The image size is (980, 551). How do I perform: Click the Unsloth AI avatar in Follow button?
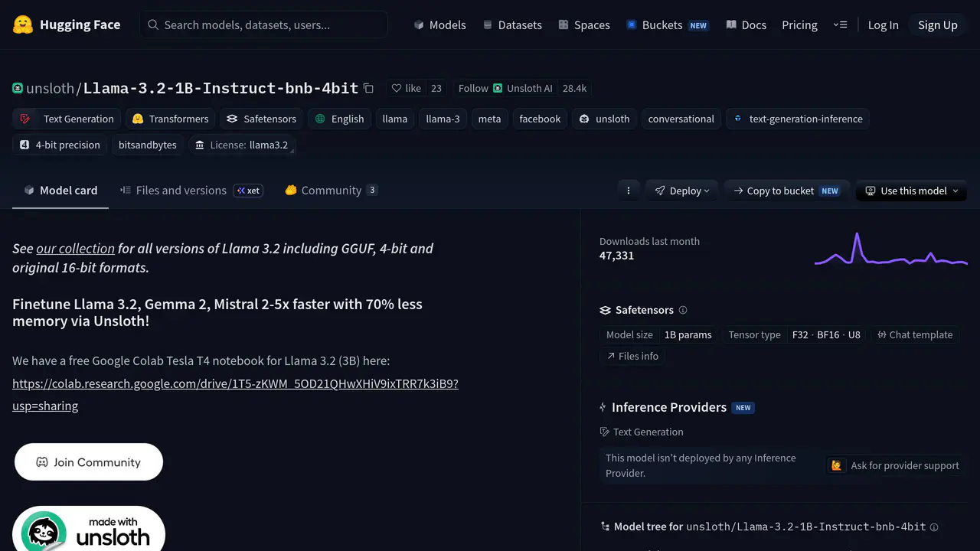[498, 88]
